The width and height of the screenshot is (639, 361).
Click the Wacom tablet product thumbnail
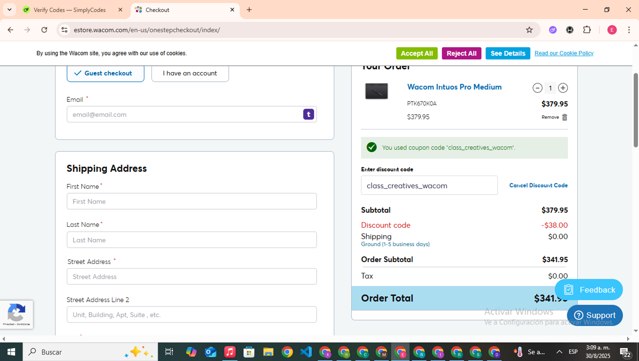pos(376,91)
